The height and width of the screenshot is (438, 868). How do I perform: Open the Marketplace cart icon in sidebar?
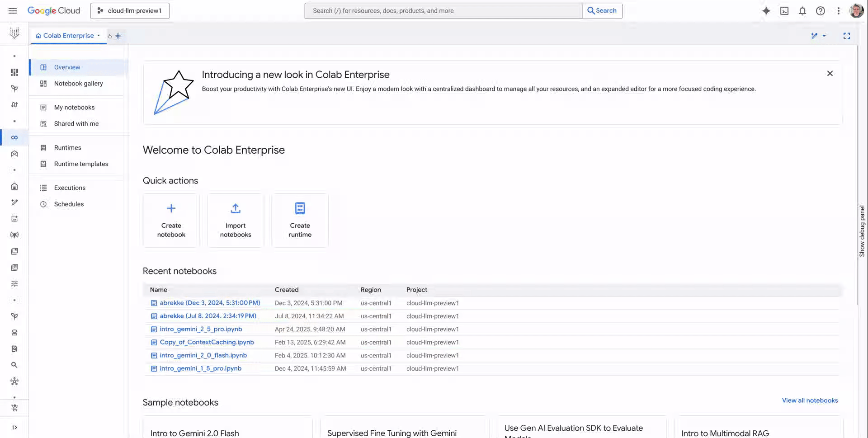pos(14,408)
